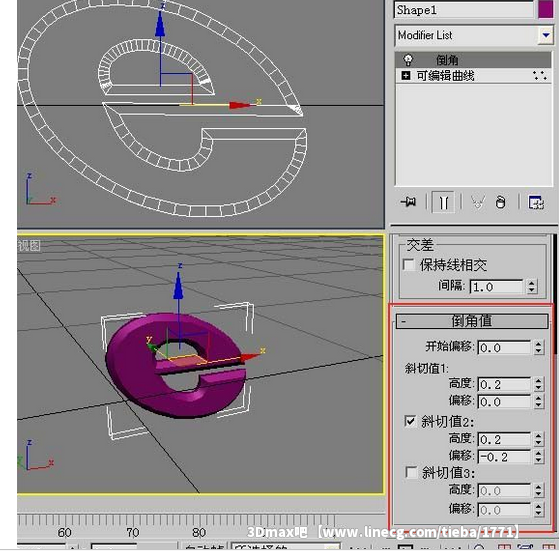
Task: Click the 斜切值3 偏移 spinner
Action: [538, 510]
